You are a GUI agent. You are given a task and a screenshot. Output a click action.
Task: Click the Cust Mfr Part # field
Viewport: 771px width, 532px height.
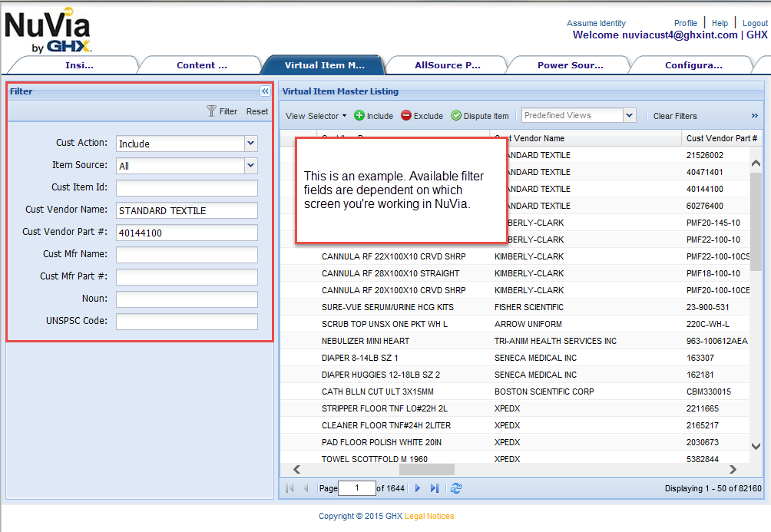187,277
